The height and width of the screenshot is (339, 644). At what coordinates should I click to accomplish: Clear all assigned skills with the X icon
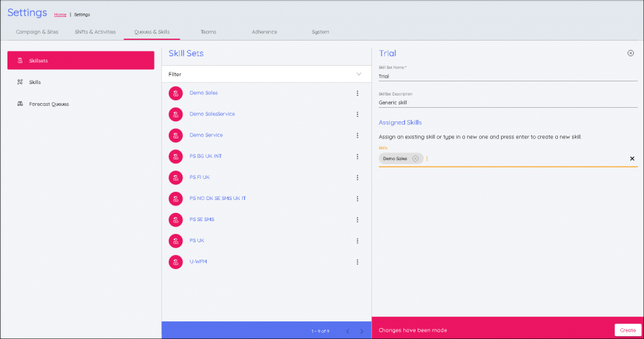pyautogui.click(x=632, y=159)
